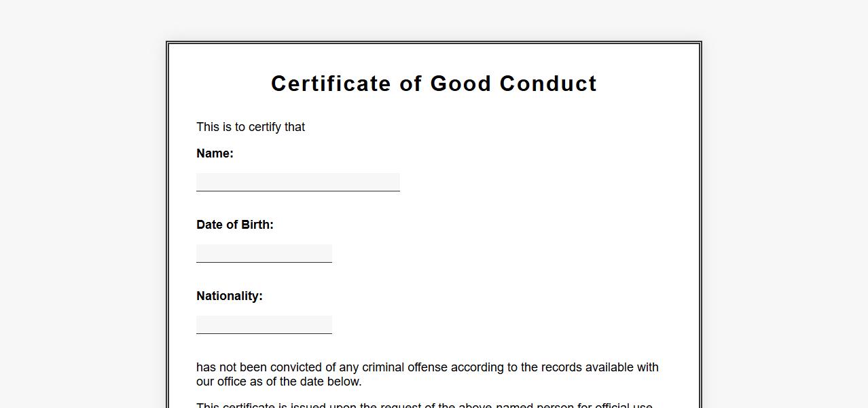
Task: Click the "Date of Birth:" label
Action: [235, 225]
